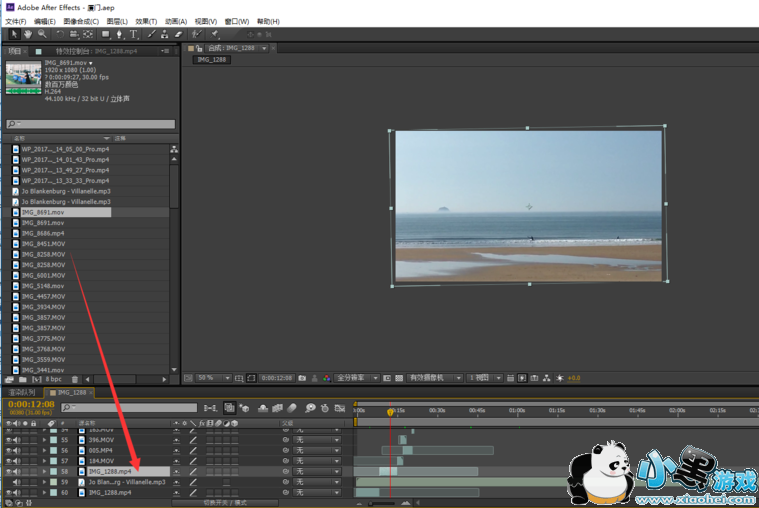This screenshot has width=759, height=508.
Task: Click the 切换开关 / 模式 button
Action: click(225, 503)
